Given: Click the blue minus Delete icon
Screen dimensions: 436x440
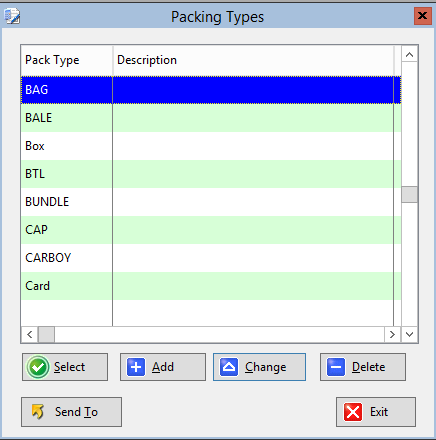Looking at the screenshot, I should [336, 367].
